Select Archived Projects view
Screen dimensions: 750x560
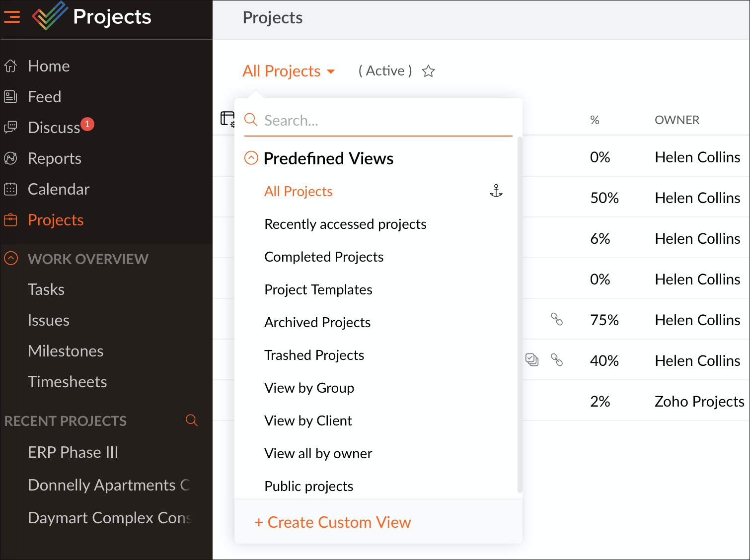click(x=317, y=322)
